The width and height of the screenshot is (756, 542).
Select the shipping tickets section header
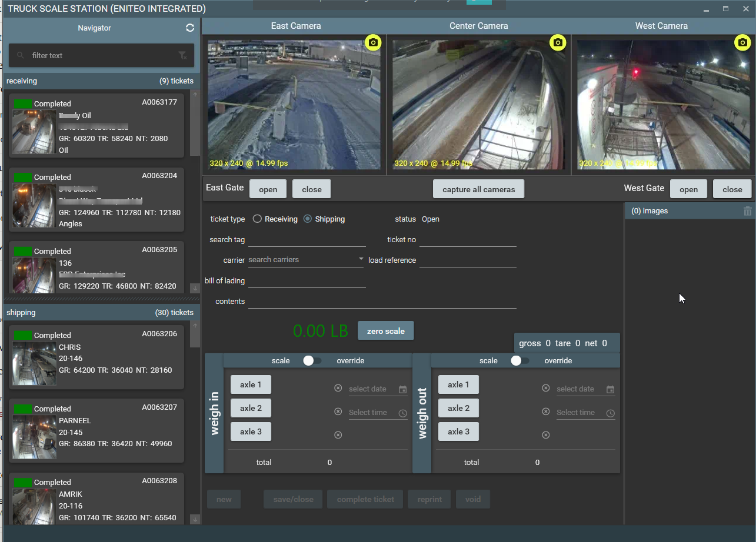tap(100, 312)
